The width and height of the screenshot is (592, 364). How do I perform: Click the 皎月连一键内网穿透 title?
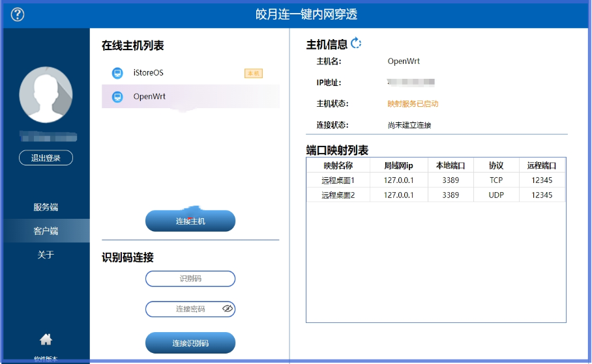tap(306, 14)
